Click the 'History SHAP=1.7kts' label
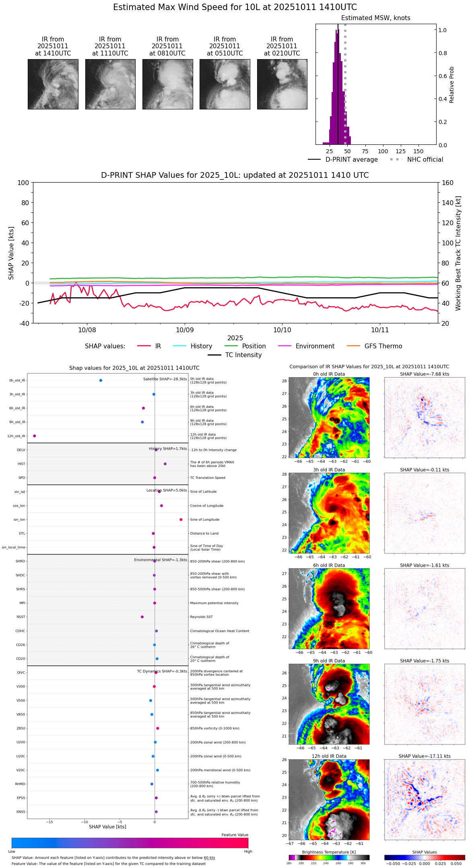Viewport: 470px width, 868px height. 168,448
